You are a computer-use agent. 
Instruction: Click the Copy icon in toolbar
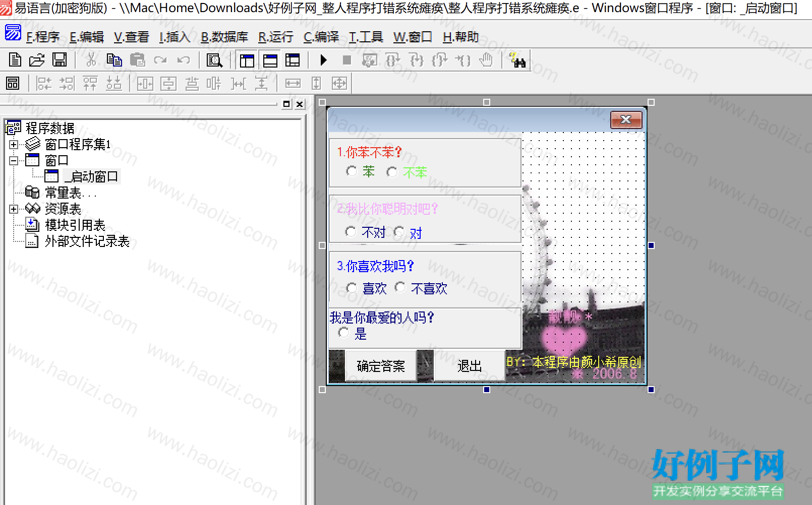point(114,60)
